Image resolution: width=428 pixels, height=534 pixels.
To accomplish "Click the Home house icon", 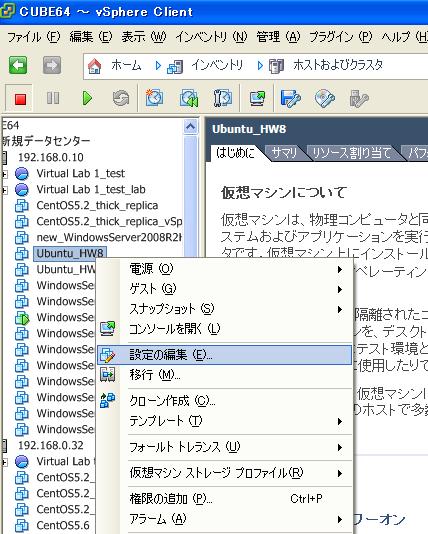I will (x=95, y=66).
